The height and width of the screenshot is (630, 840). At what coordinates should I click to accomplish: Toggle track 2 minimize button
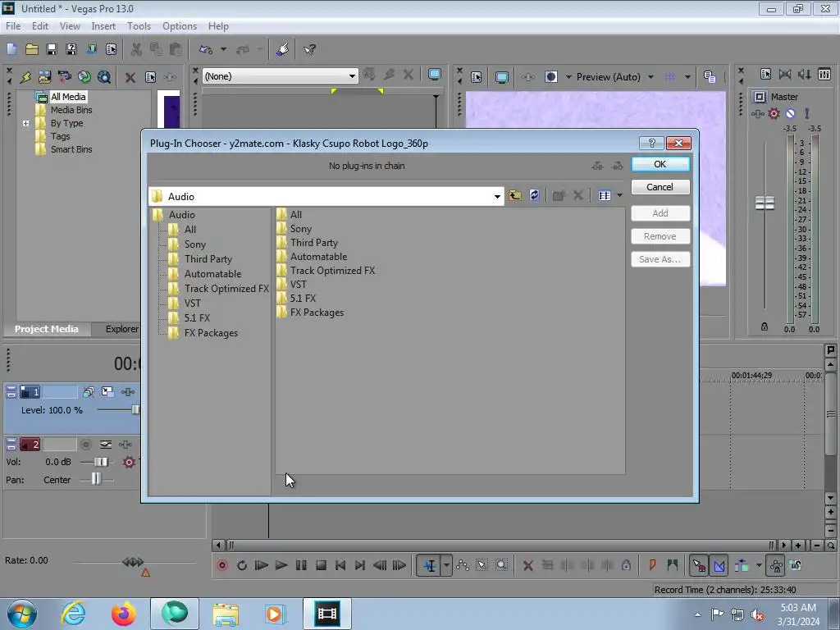tap(11, 444)
